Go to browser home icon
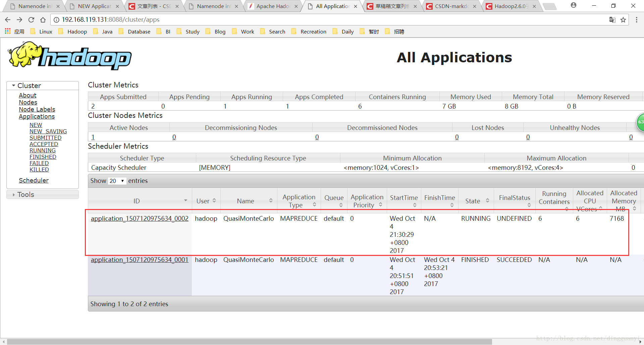Viewport: 644px width, 345px height. (x=43, y=20)
